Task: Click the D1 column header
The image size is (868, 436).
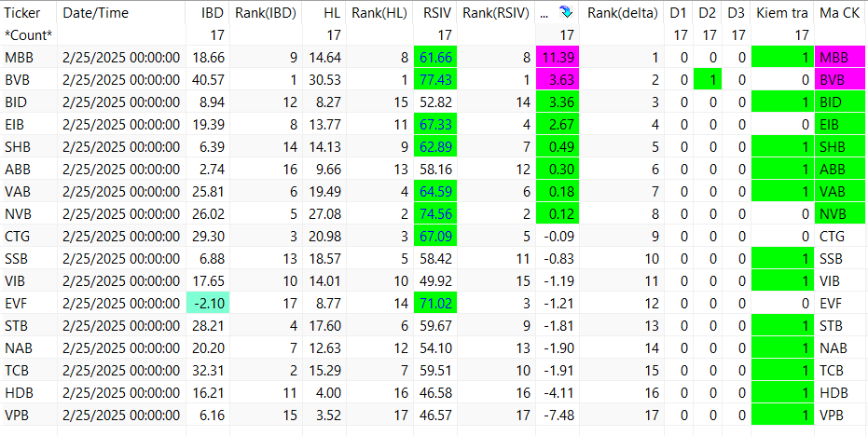Action: 678,12
